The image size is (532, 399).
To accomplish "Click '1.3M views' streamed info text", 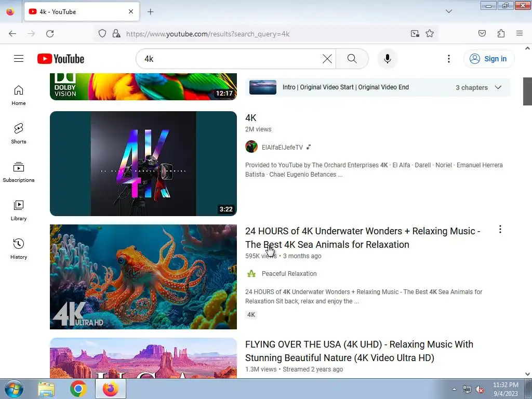I will pos(294,369).
